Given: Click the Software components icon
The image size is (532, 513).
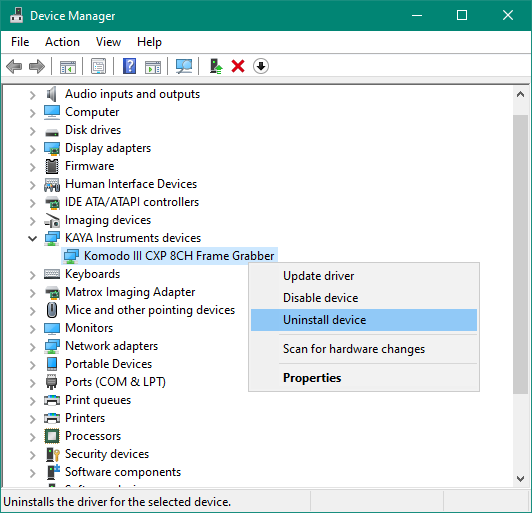Looking at the screenshot, I should tap(53, 472).
